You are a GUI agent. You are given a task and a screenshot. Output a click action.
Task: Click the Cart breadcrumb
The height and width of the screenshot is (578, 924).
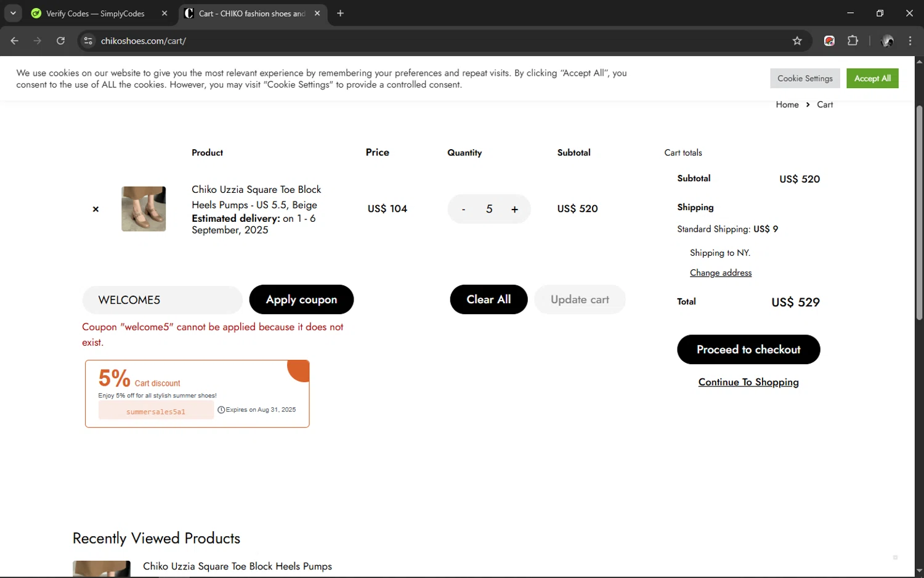tap(825, 105)
